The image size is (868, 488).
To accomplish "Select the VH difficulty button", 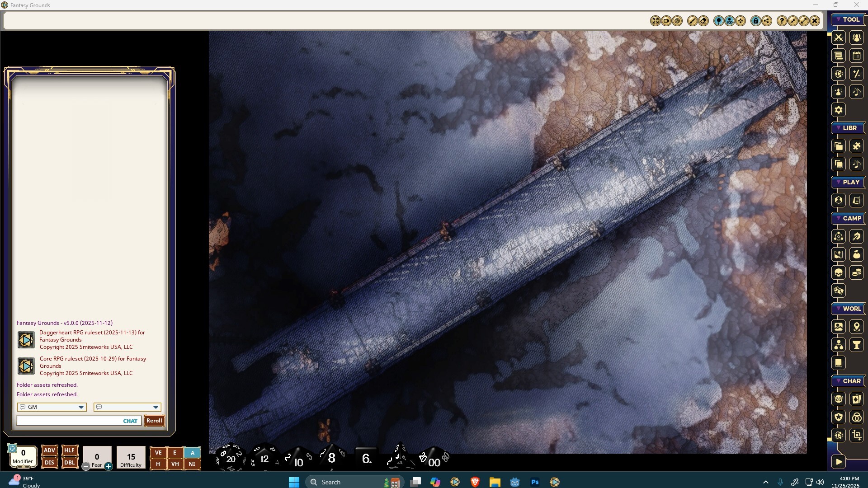I will click(x=175, y=464).
